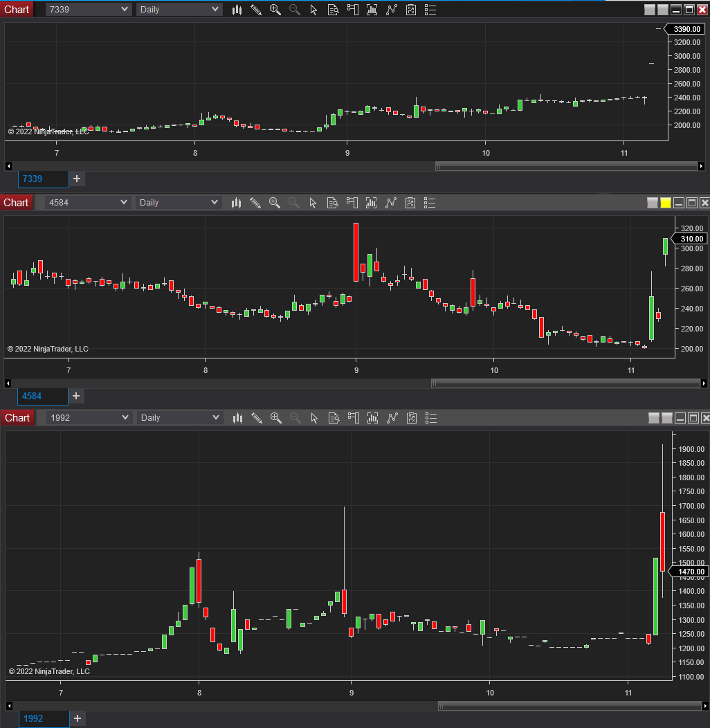Viewport: 710px width, 728px height.
Task: Show data box in 7339 chart toolbar
Action: [x=334, y=10]
